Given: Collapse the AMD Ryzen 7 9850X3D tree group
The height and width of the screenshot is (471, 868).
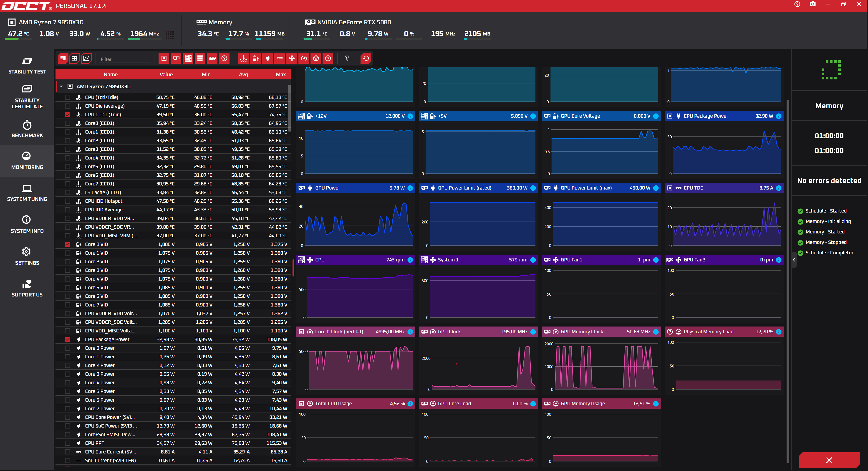Looking at the screenshot, I should 61,86.
